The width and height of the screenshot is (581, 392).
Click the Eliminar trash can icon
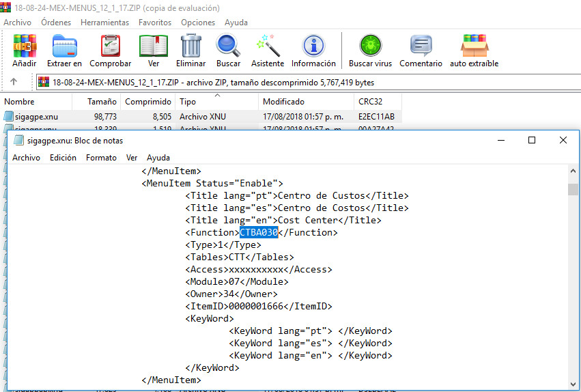[191, 46]
